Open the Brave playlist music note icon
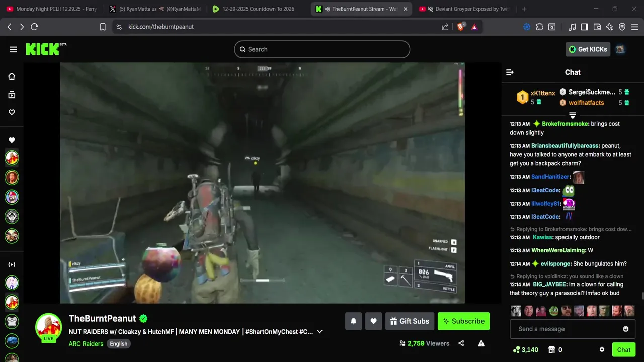Image resolution: width=644 pixels, height=362 pixels. point(572,27)
